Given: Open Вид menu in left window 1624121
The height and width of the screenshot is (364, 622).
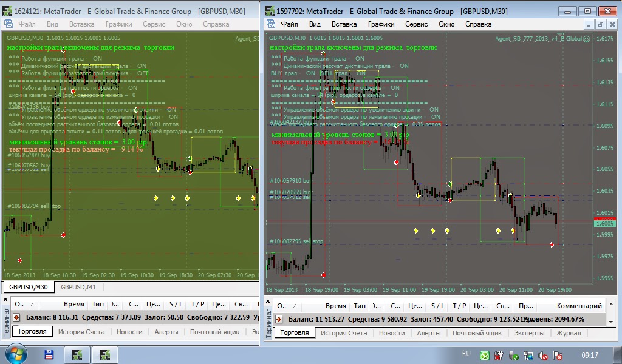Looking at the screenshot, I should 52,24.
